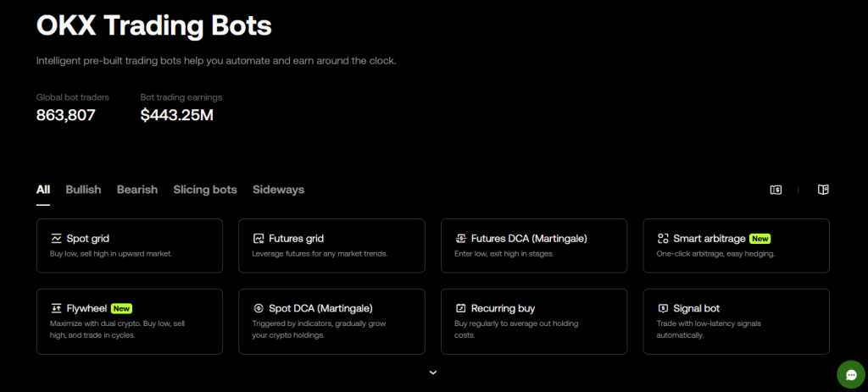Open the Spot DCA (Martingale) title
868x392 pixels.
pos(321,308)
